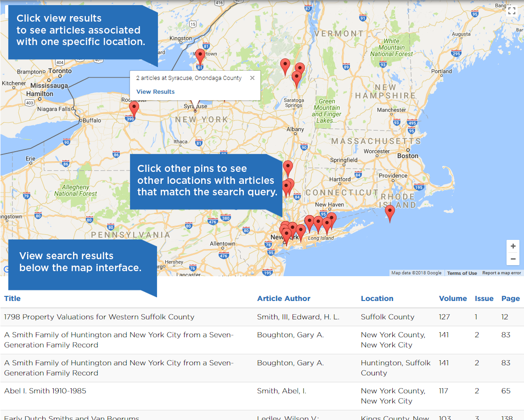Select the map pin near Rochester
524x420 pixels.
pos(134,108)
